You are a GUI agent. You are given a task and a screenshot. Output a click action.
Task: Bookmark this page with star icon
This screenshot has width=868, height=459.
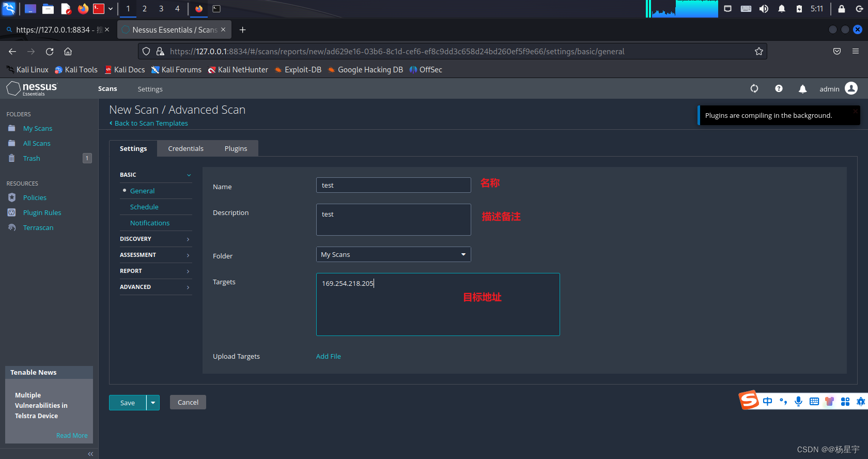point(758,51)
